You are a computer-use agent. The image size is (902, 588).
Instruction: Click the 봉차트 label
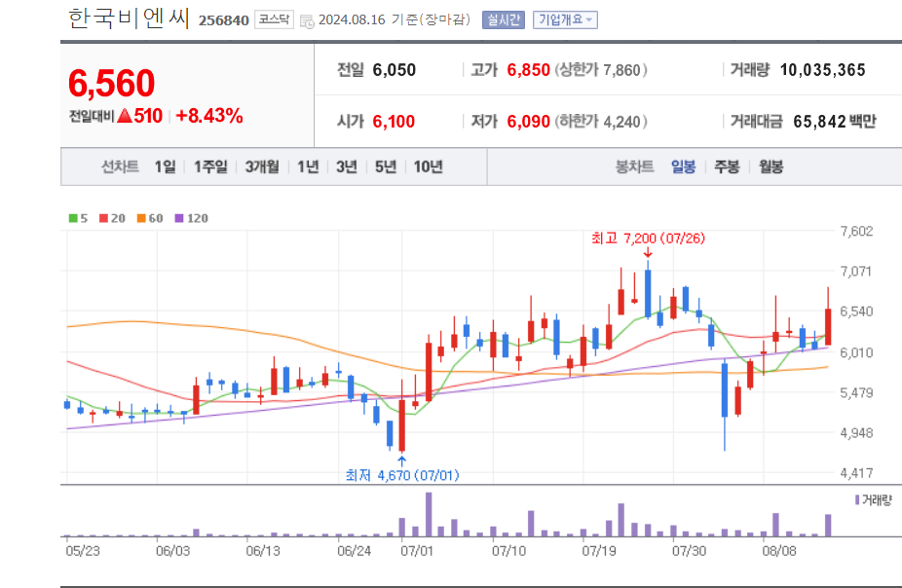pos(634,166)
